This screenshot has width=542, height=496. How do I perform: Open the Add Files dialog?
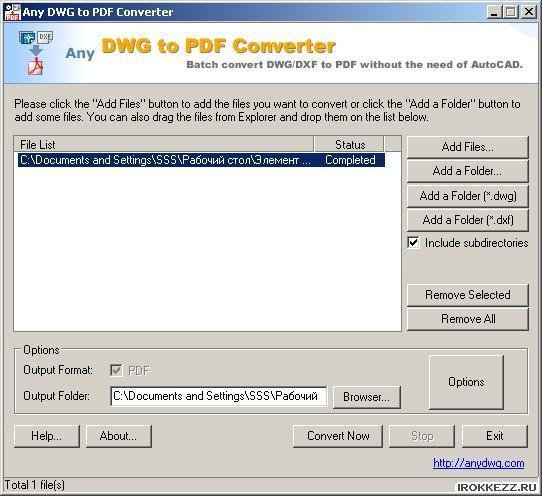point(468,147)
